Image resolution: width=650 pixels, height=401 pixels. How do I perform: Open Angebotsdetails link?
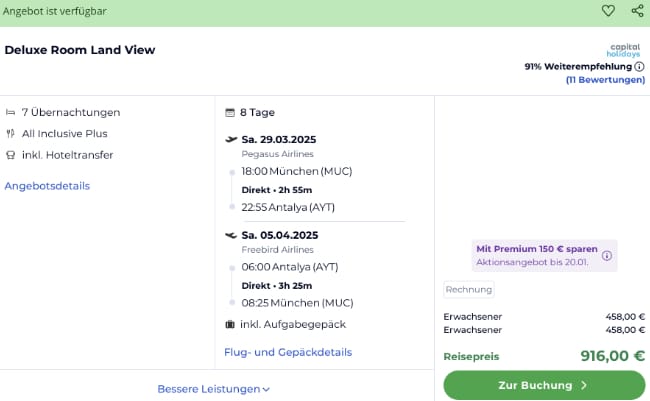pyautogui.click(x=47, y=186)
